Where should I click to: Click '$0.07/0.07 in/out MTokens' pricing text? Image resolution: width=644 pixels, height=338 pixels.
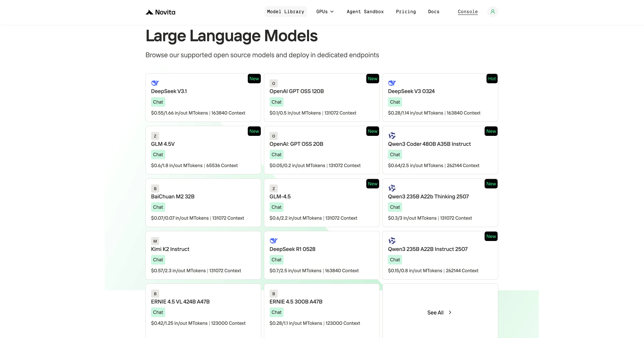180,218
